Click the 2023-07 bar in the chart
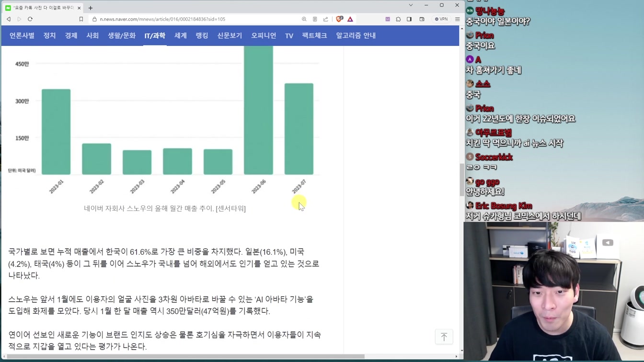 coord(299,129)
